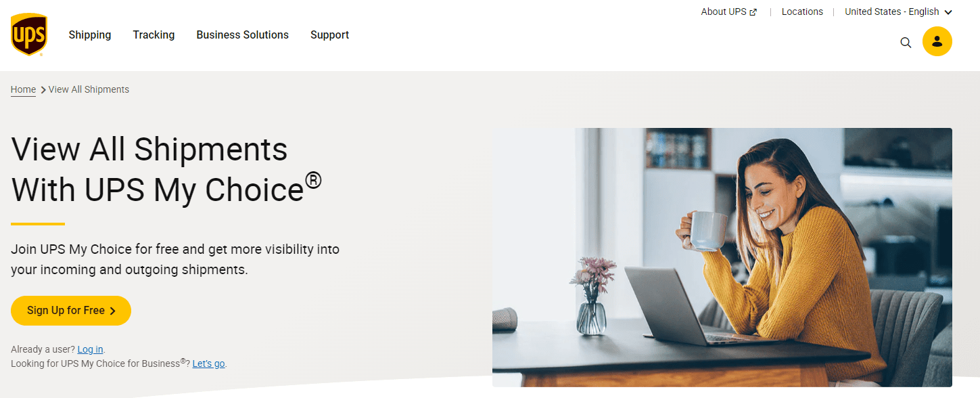The width and height of the screenshot is (980, 398).
Task: Click the View All Shipments breadcrumb text
Action: [89, 89]
